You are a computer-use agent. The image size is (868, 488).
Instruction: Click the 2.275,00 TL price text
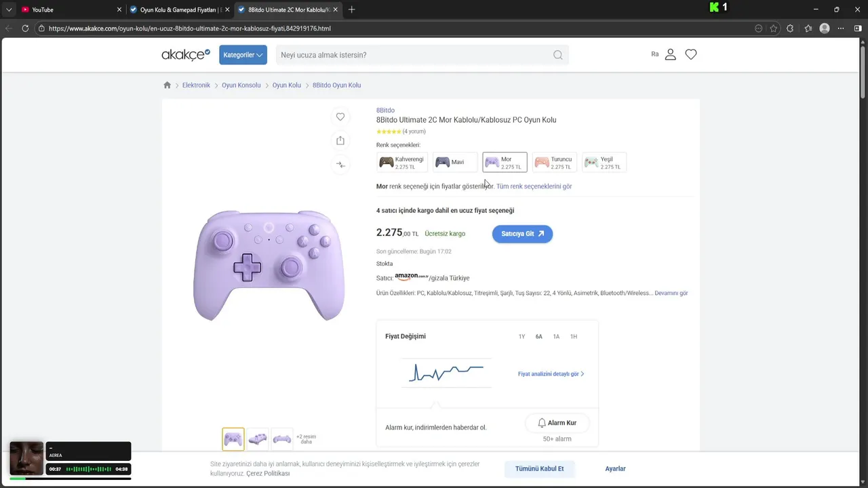(x=397, y=232)
